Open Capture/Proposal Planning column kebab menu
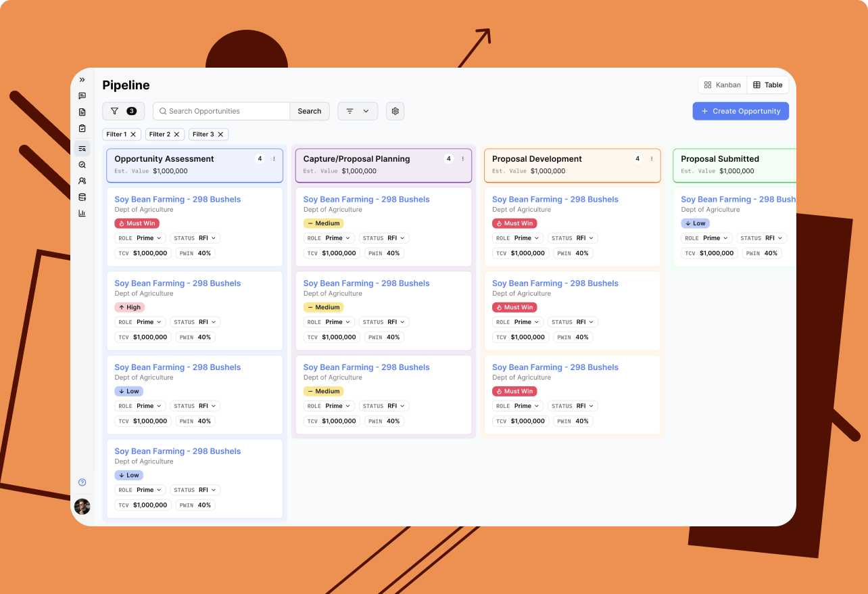The width and height of the screenshot is (868, 594). [462, 159]
